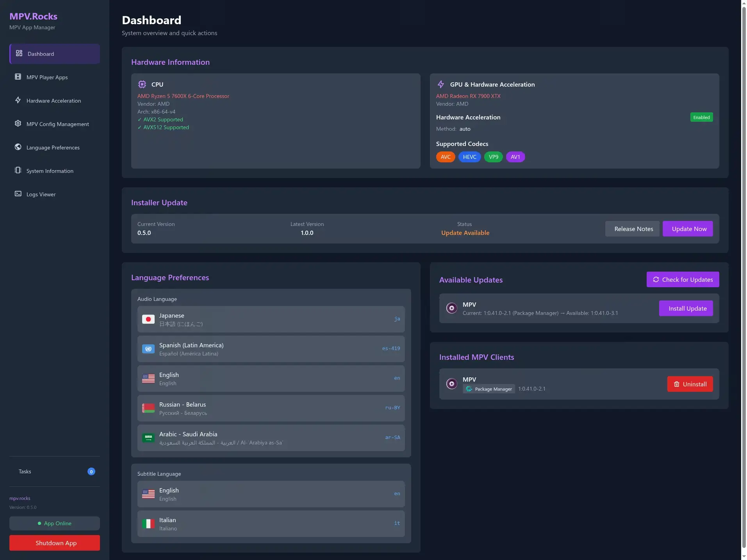747x560 pixels.
Task: Open the MPV Player Apps page
Action: (47, 77)
